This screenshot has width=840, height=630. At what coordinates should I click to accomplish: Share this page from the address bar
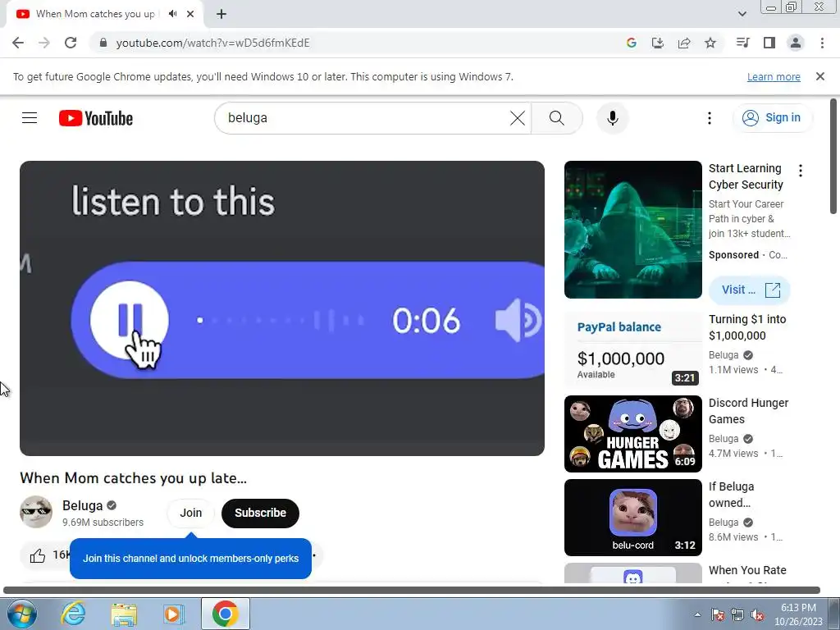pos(684,43)
